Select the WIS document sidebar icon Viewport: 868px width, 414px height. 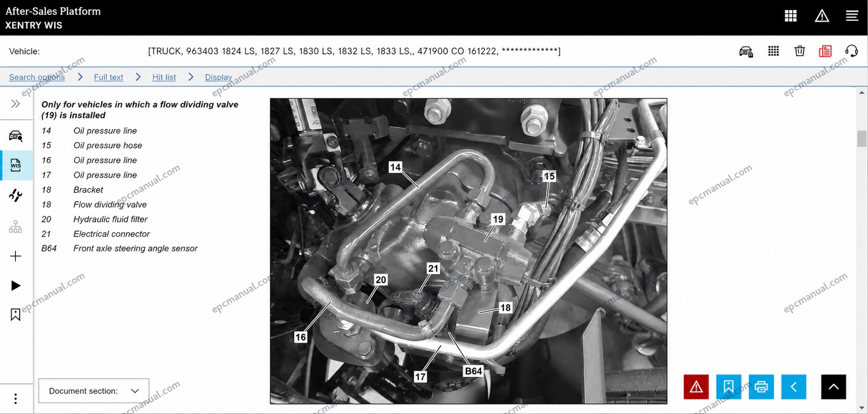16,165
